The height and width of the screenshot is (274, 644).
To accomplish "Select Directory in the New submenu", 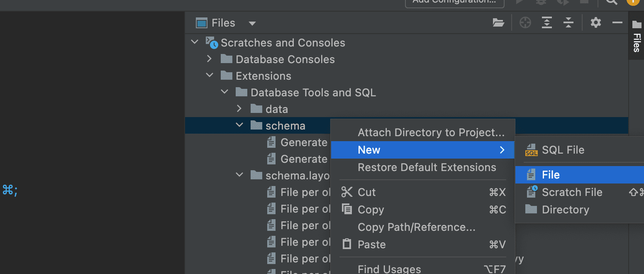I will 565,210.
